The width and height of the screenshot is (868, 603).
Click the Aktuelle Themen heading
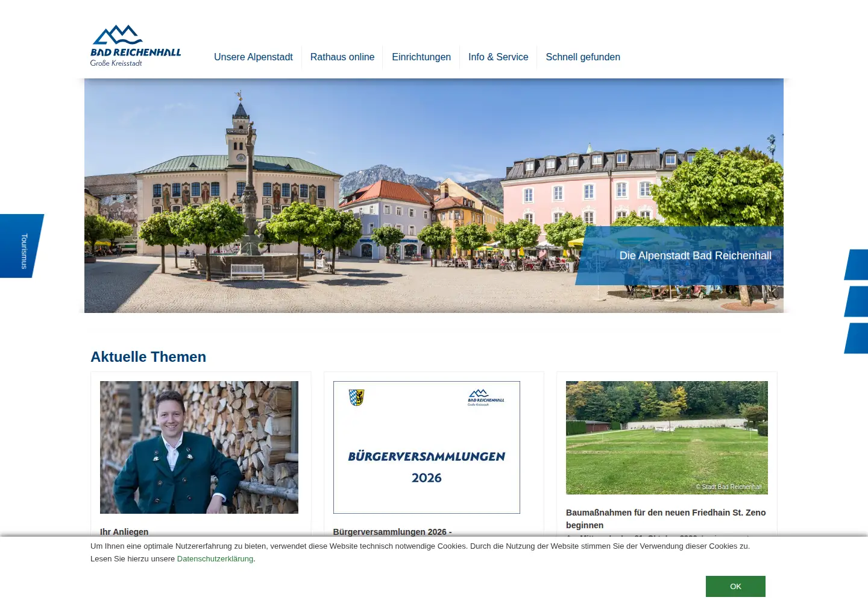tap(148, 357)
